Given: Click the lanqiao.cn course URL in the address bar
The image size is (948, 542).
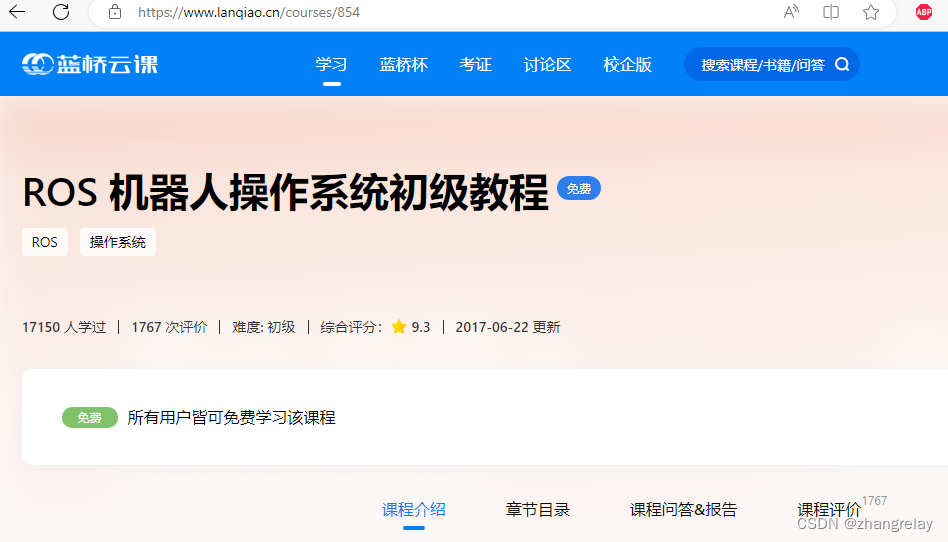Looking at the screenshot, I should click(248, 12).
